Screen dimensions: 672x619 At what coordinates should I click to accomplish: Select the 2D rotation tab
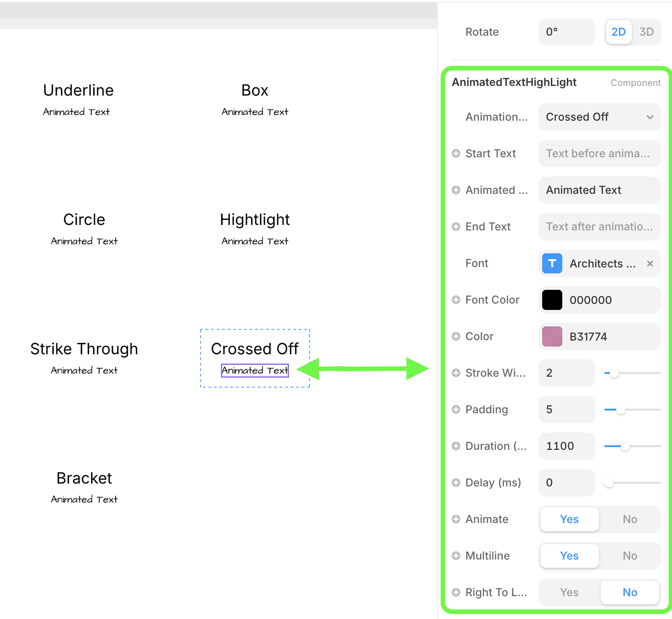pos(618,32)
